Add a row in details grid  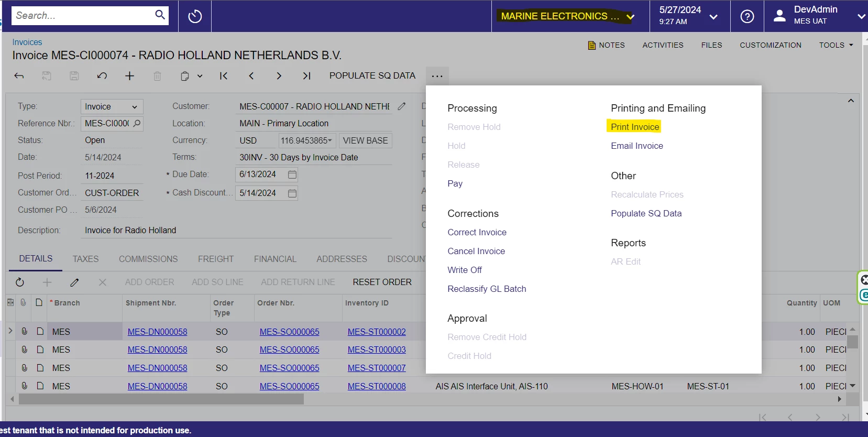coord(47,282)
